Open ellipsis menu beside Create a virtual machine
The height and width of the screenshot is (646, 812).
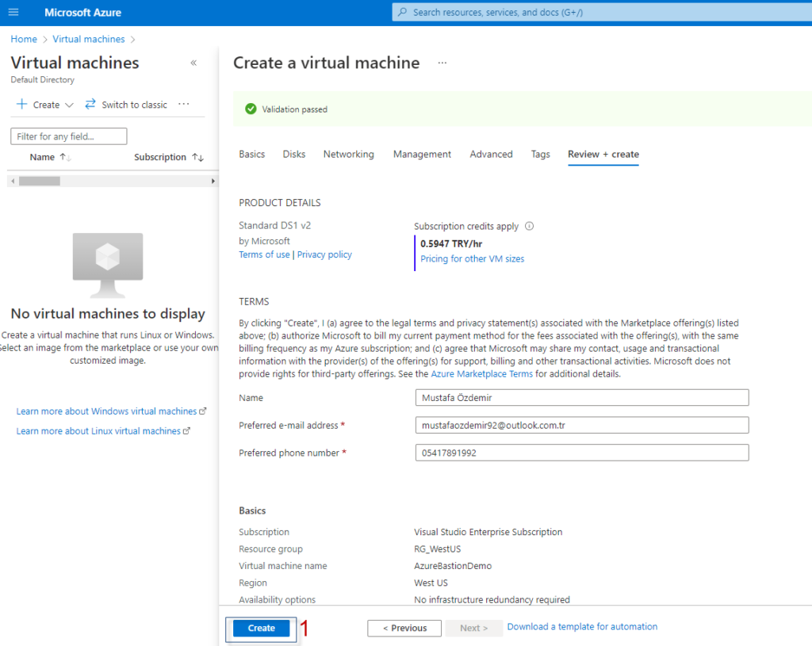click(x=442, y=63)
